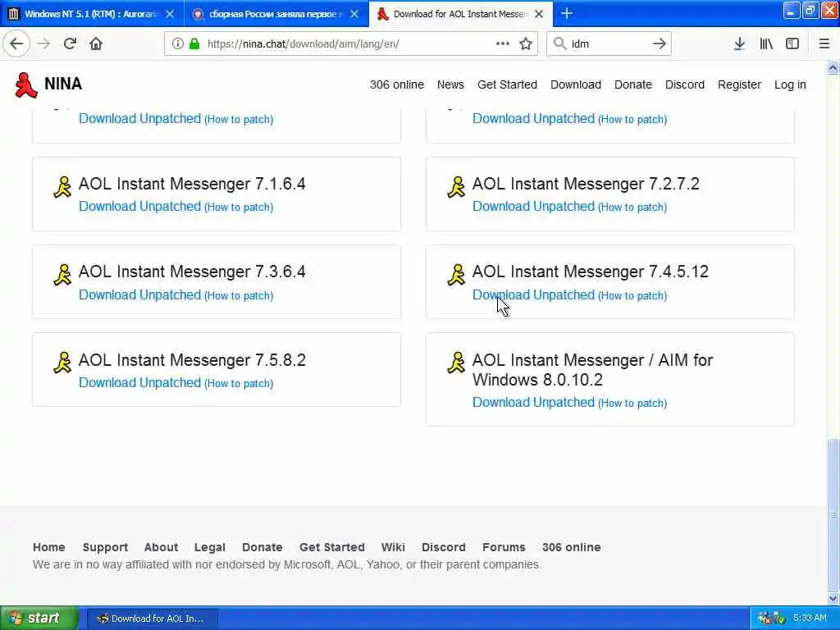
Task: Download Unpatched AIM 7.4.5.12
Action: click(x=533, y=294)
